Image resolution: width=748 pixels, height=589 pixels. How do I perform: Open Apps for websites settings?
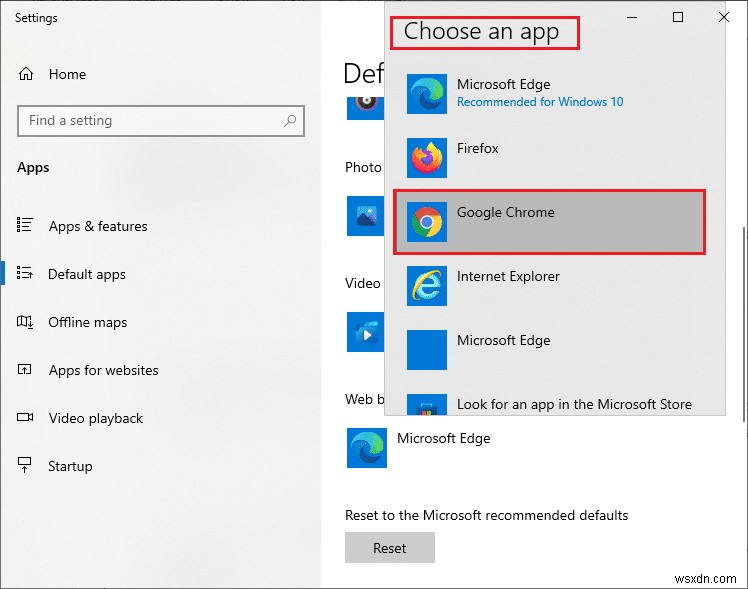(x=104, y=370)
